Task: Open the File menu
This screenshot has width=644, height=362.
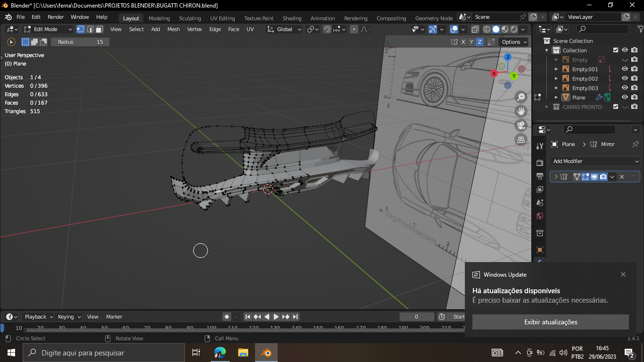Action: pos(21,17)
